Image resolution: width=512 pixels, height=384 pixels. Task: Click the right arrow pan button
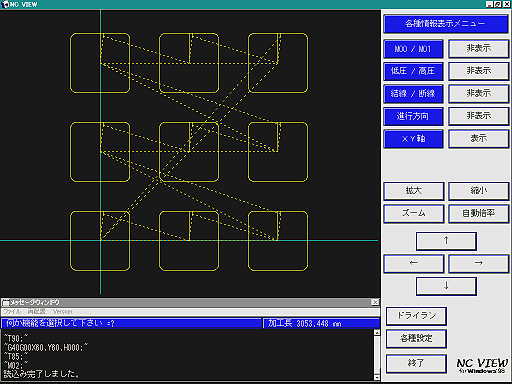tap(479, 263)
